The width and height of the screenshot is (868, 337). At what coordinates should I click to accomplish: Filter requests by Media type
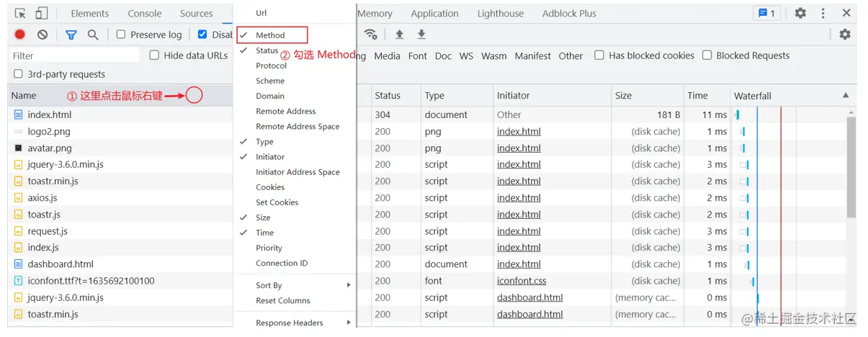point(387,55)
